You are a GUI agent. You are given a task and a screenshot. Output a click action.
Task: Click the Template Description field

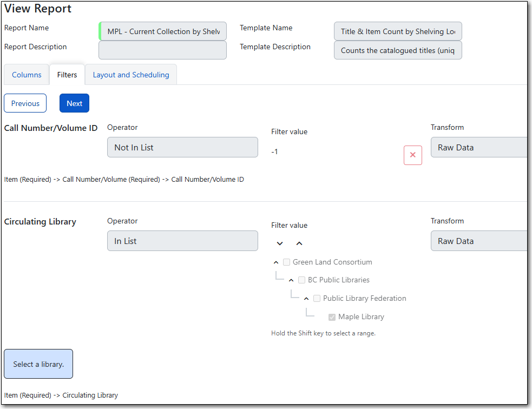click(x=398, y=50)
